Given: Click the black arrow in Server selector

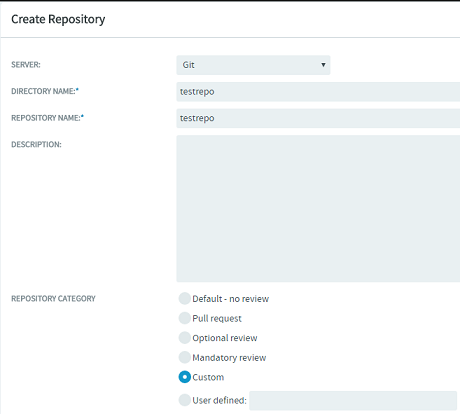Looking at the screenshot, I should 323,65.
